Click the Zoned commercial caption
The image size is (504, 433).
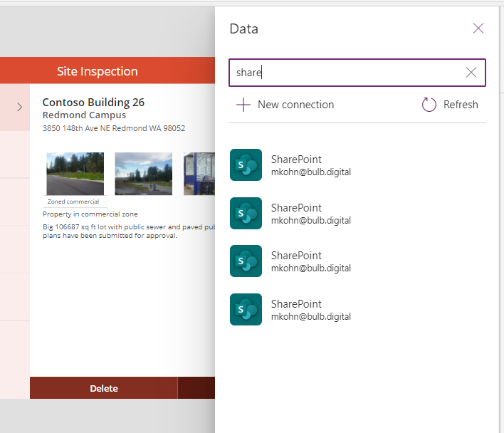coord(73,202)
